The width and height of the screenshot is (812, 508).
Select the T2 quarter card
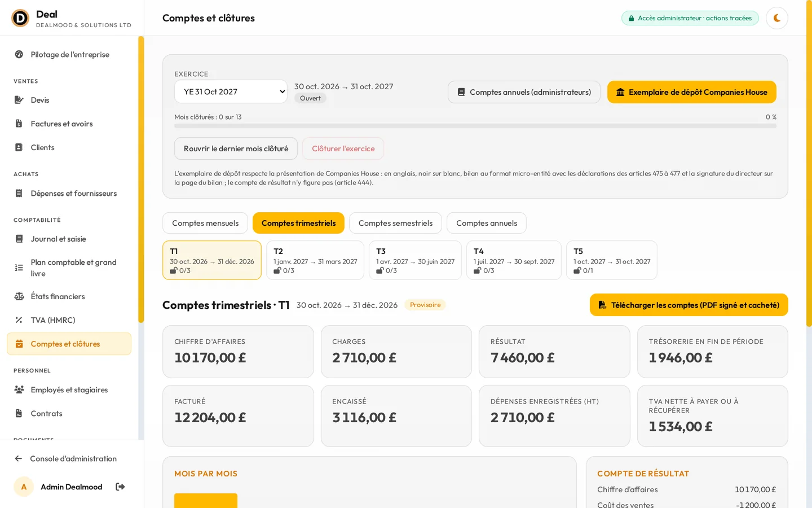coord(315,260)
